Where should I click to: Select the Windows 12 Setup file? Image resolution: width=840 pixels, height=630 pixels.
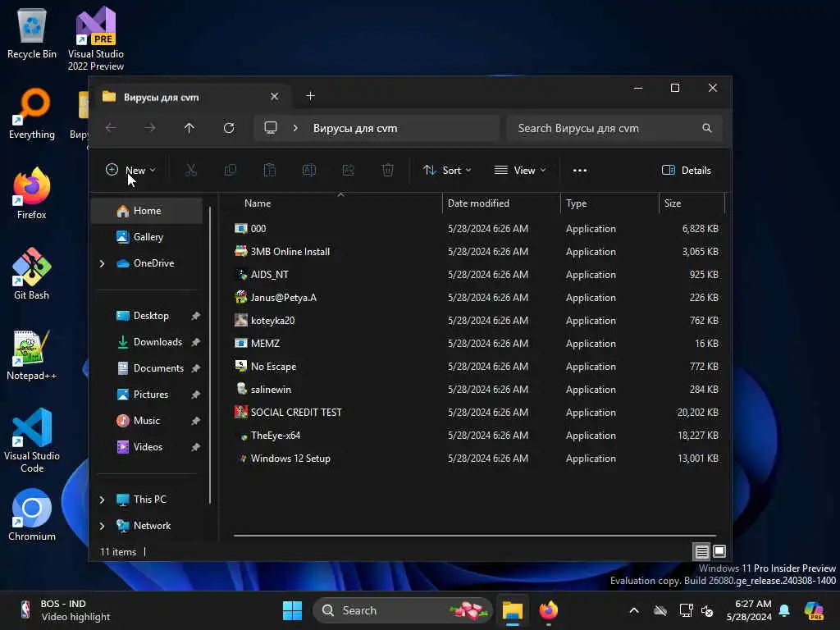(x=477, y=459)
